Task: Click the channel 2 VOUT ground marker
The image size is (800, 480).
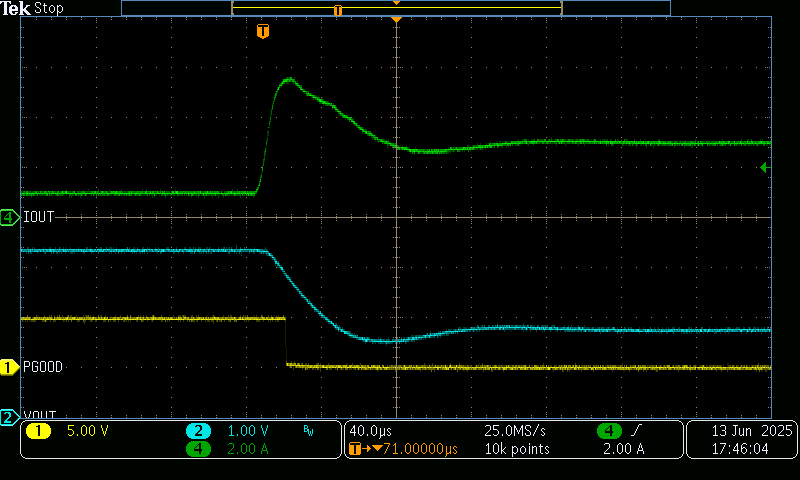Action: coord(9,417)
